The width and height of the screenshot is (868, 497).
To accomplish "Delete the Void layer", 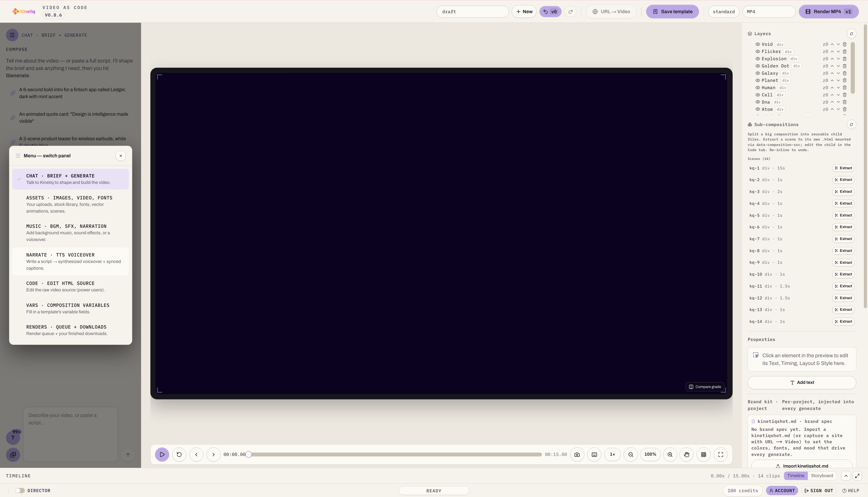I will (844, 44).
